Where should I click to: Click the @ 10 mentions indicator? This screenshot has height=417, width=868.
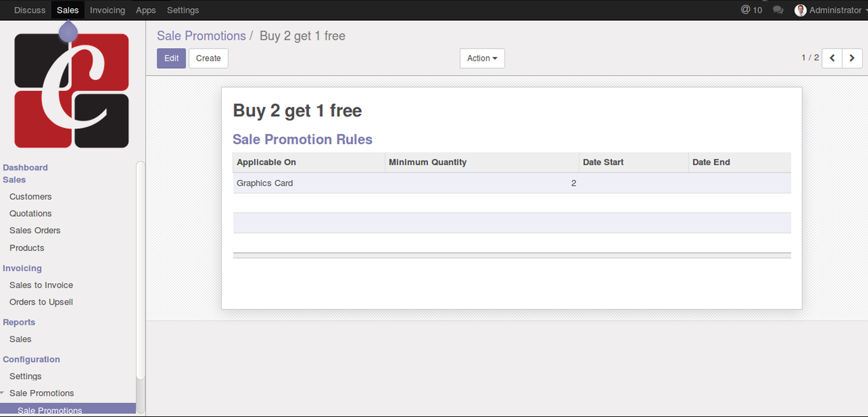click(x=752, y=10)
